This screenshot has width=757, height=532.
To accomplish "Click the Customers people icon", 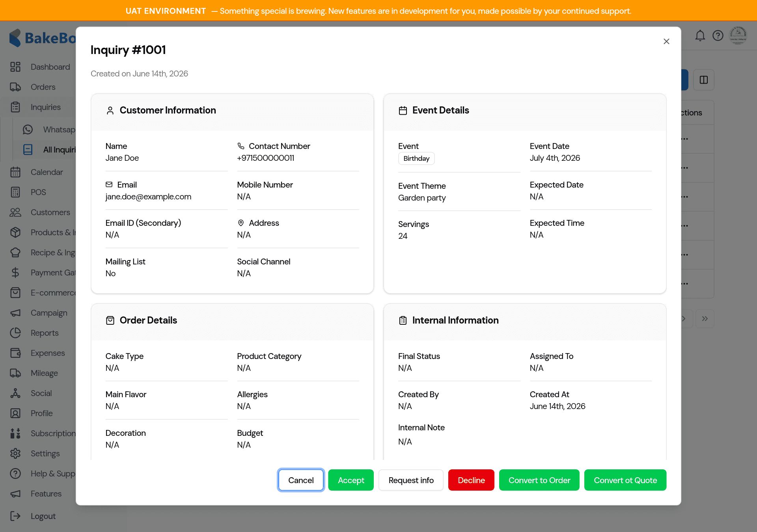I will (x=15, y=212).
